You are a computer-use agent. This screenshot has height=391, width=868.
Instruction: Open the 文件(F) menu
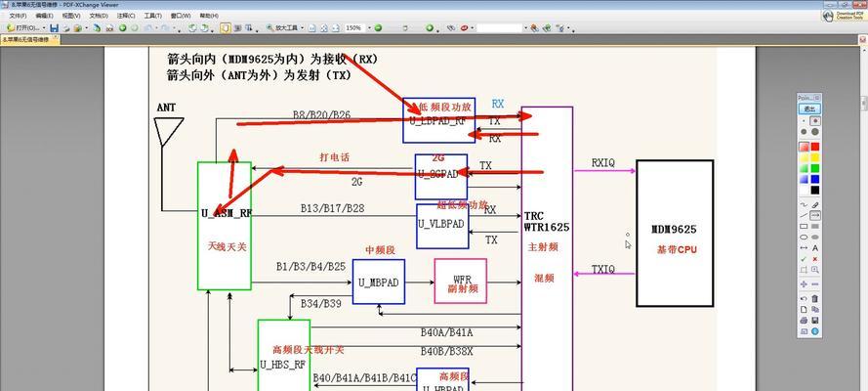18,16
